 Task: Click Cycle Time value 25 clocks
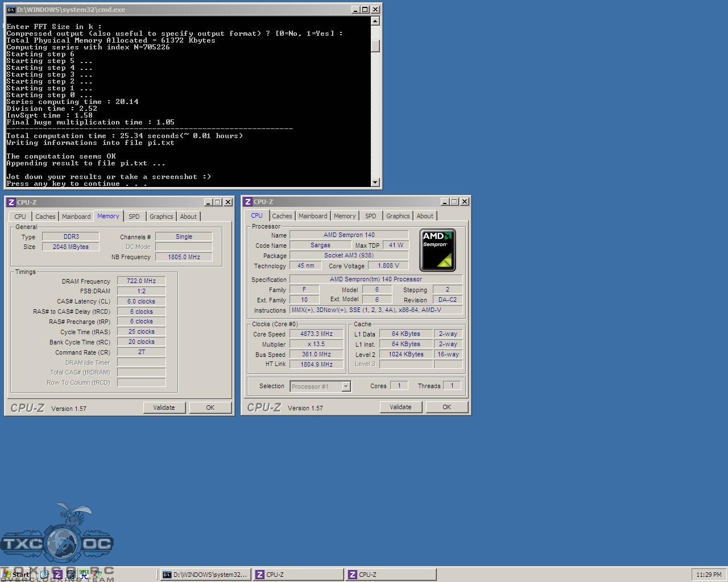[x=142, y=331]
